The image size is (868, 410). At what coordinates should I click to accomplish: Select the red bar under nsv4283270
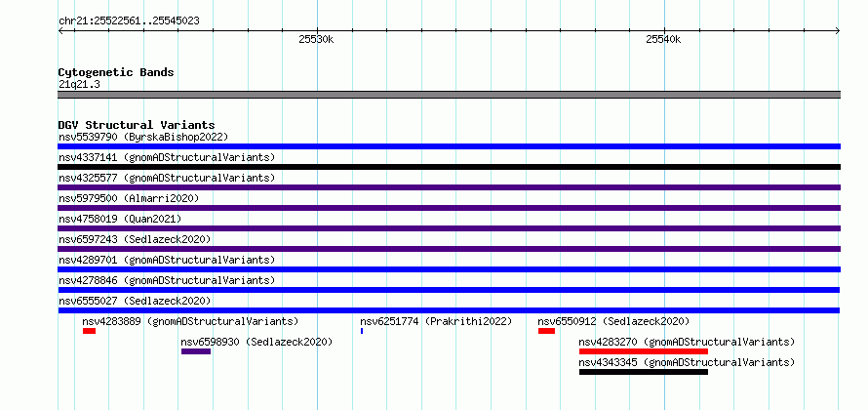pyautogui.click(x=644, y=351)
